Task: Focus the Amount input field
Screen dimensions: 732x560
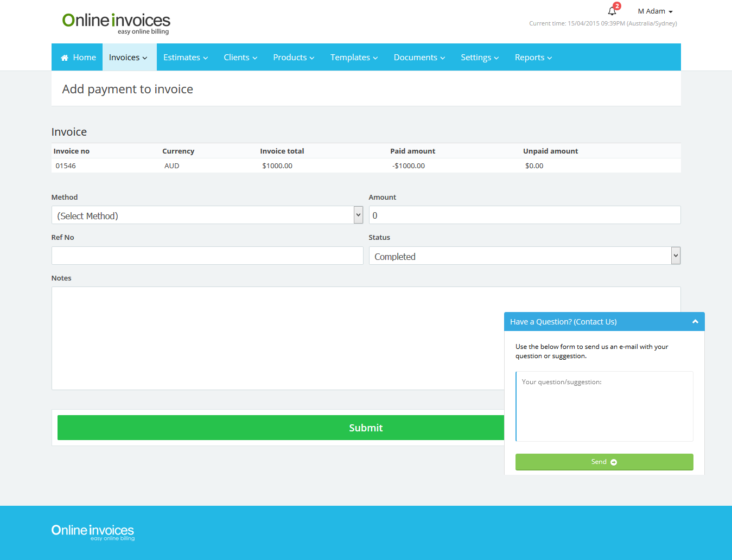Action: pos(524,215)
